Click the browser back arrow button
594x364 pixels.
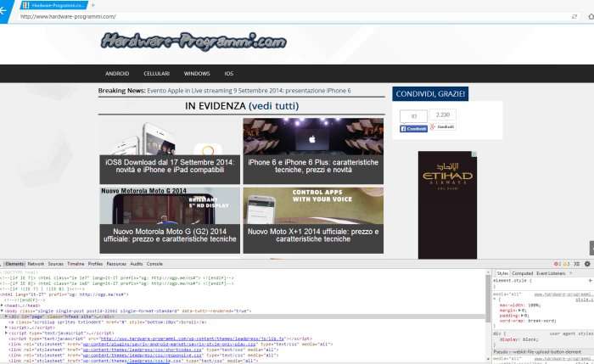click(4, 10)
